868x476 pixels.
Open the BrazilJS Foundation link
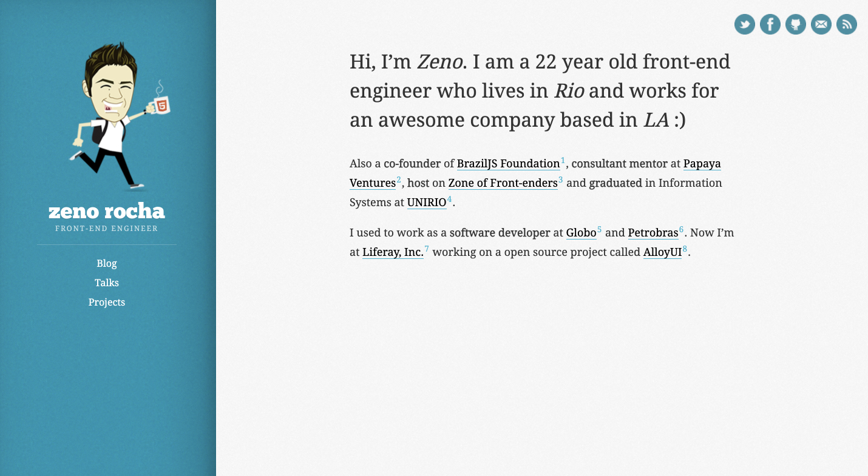(508, 164)
